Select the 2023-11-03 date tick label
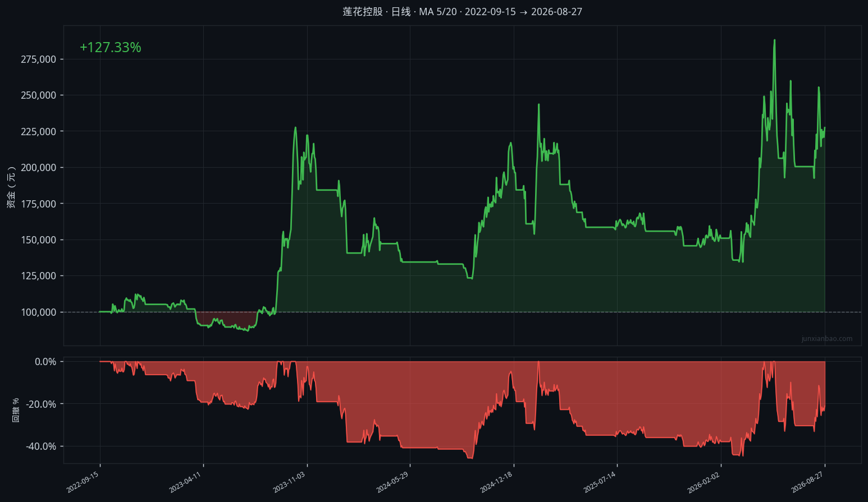The height and width of the screenshot is (502, 868). 290,482
